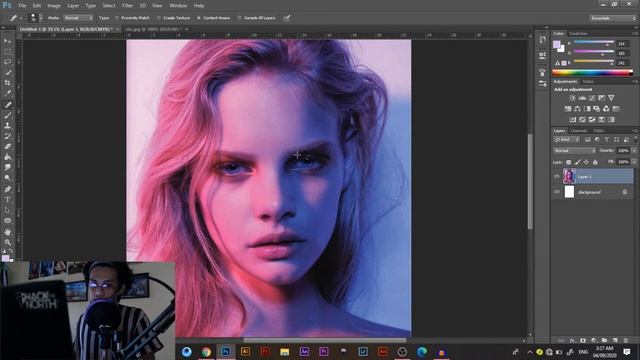The width and height of the screenshot is (640, 360).
Task: Open the tool preset picker arrow
Action: click(21, 18)
